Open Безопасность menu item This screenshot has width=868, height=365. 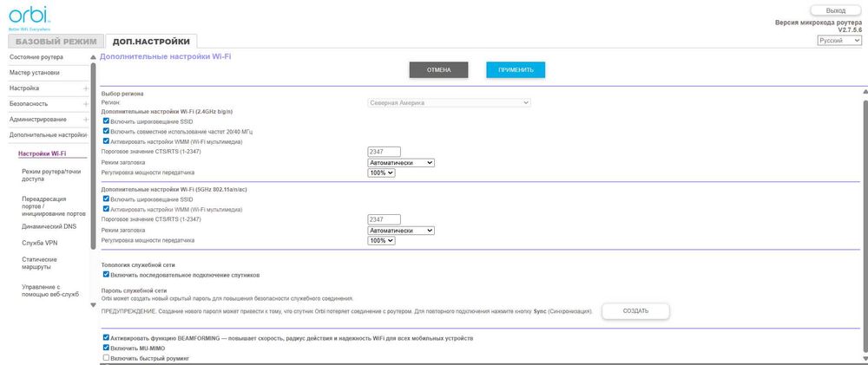pyautogui.click(x=29, y=103)
